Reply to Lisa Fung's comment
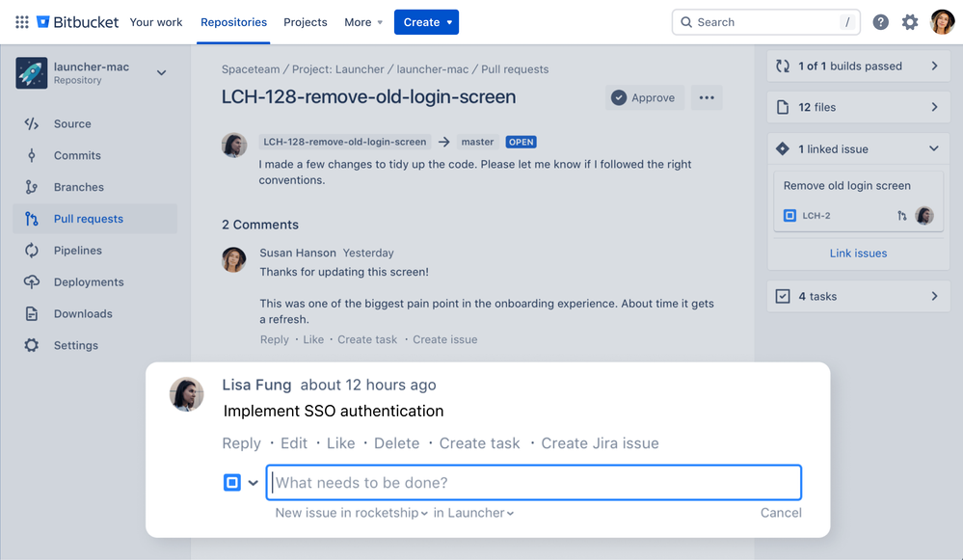Screen dimensions: 963x560 (241, 443)
